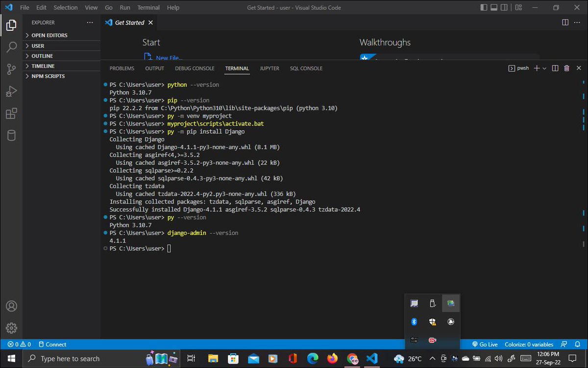Screen dimensions: 588x368
Task: Open the SQL database view icon
Action: click(11, 136)
